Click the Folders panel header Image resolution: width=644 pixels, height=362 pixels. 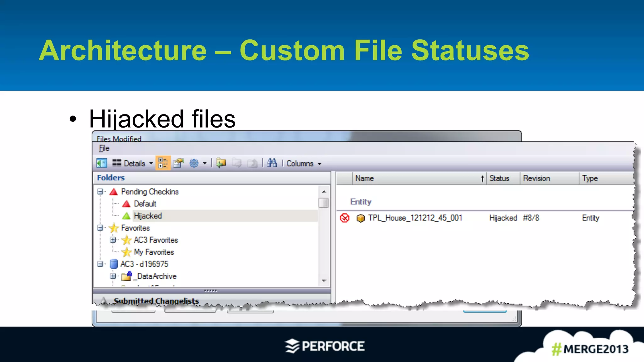pos(212,178)
